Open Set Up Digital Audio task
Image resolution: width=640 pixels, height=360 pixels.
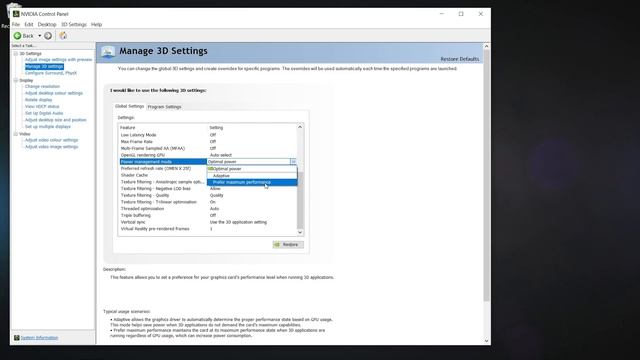[44, 113]
